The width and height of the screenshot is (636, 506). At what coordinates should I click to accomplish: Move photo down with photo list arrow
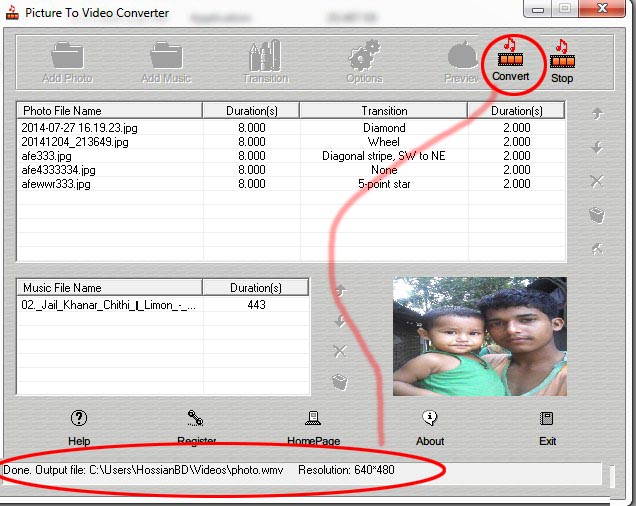pos(597,147)
